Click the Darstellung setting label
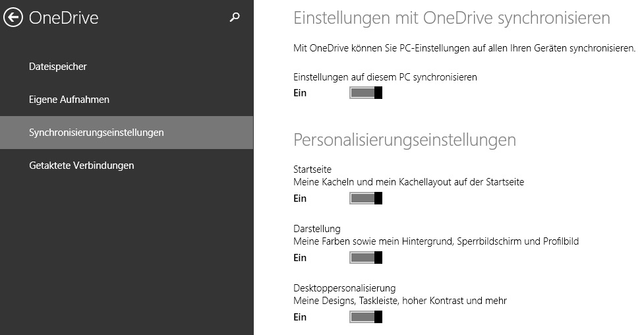This screenshot has width=644, height=335. coord(316,229)
